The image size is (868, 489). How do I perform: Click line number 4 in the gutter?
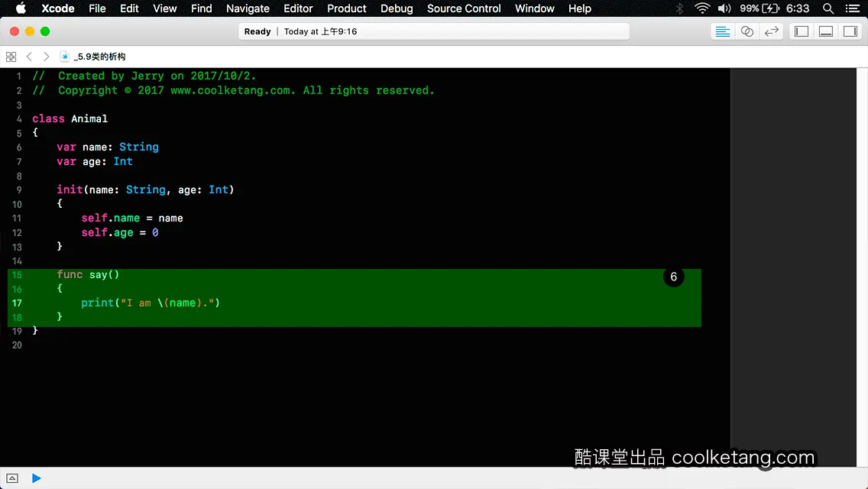(19, 118)
